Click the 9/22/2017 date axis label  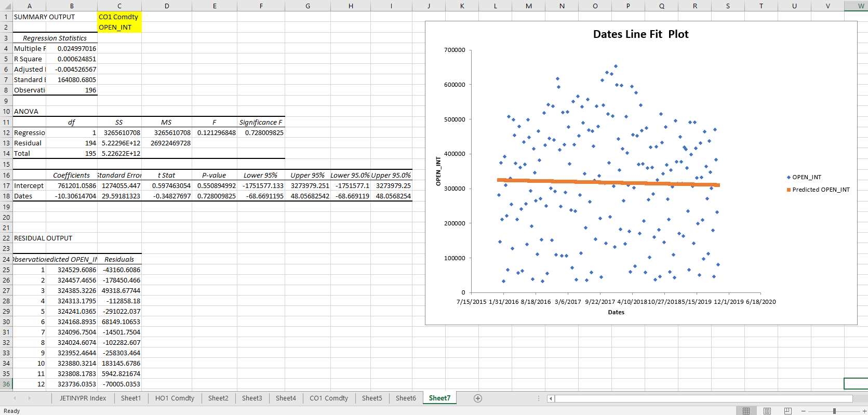pyautogui.click(x=600, y=302)
